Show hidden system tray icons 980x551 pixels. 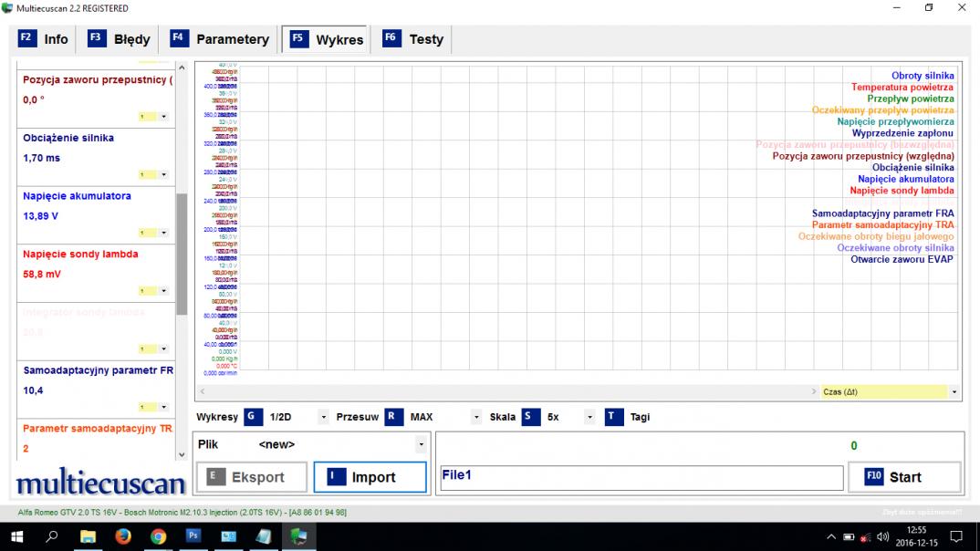830,536
